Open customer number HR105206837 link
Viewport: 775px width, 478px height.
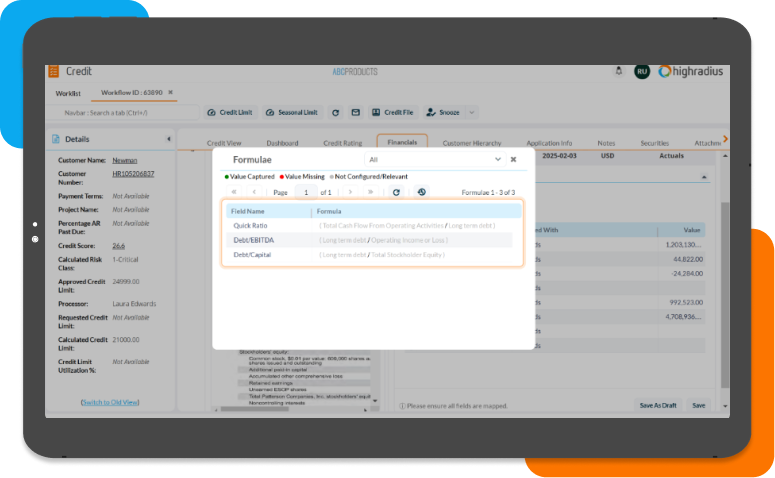pyautogui.click(x=133, y=174)
